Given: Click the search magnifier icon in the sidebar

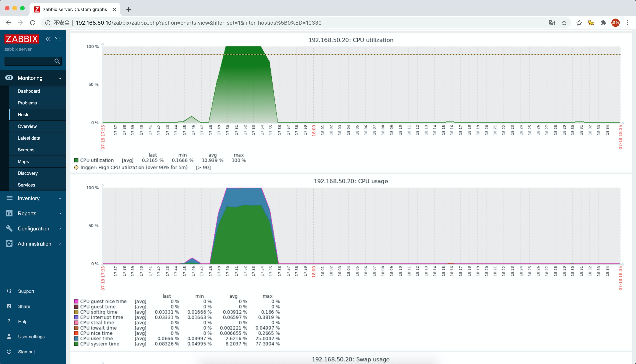Looking at the screenshot, I should tap(57, 61).
